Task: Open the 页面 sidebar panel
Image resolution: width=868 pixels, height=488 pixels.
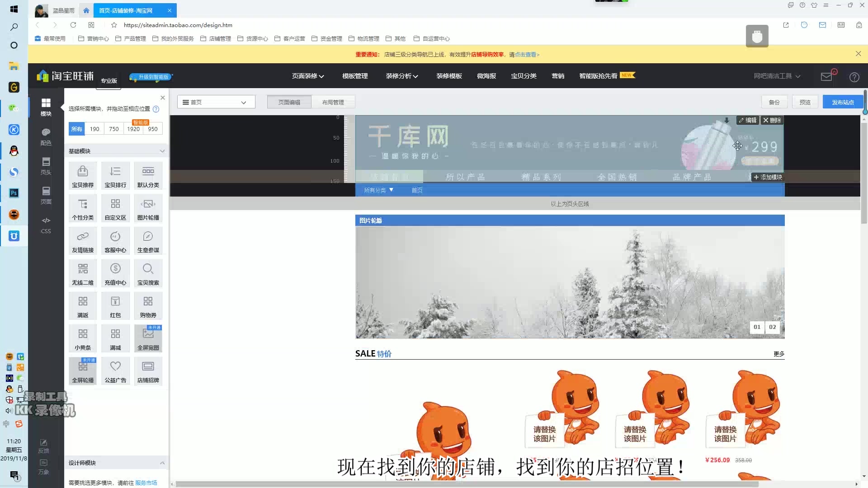Action: click(x=46, y=195)
